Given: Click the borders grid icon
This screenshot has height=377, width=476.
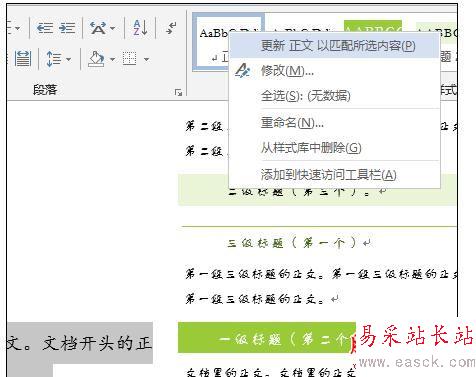Looking at the screenshot, I should point(129,59).
